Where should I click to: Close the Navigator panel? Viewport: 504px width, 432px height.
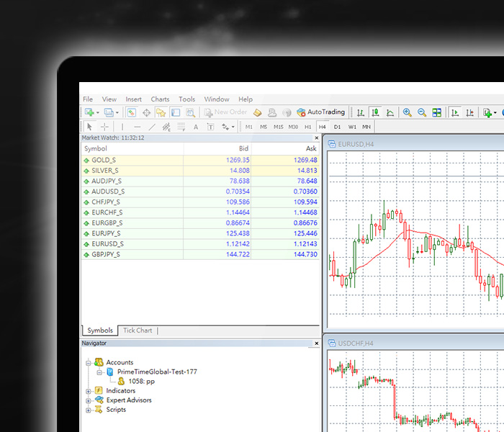coord(317,343)
